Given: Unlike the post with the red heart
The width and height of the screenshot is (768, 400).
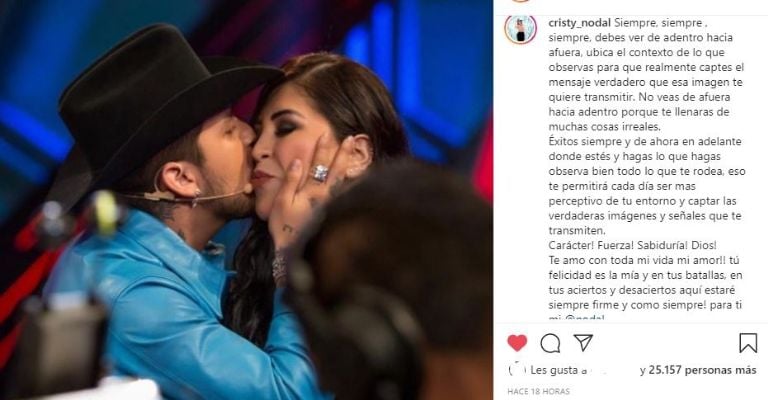Looking at the screenshot, I should click(x=517, y=343).
